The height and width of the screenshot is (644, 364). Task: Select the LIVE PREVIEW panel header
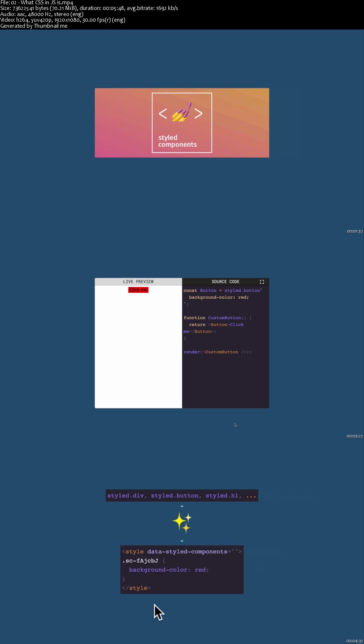tap(138, 282)
